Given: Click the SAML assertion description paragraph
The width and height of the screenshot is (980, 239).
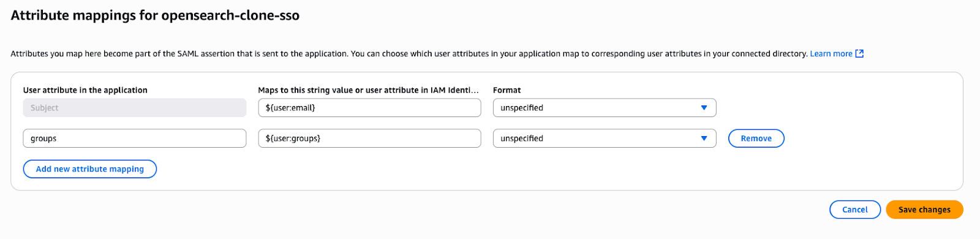Looking at the screenshot, I should pyautogui.click(x=410, y=54).
